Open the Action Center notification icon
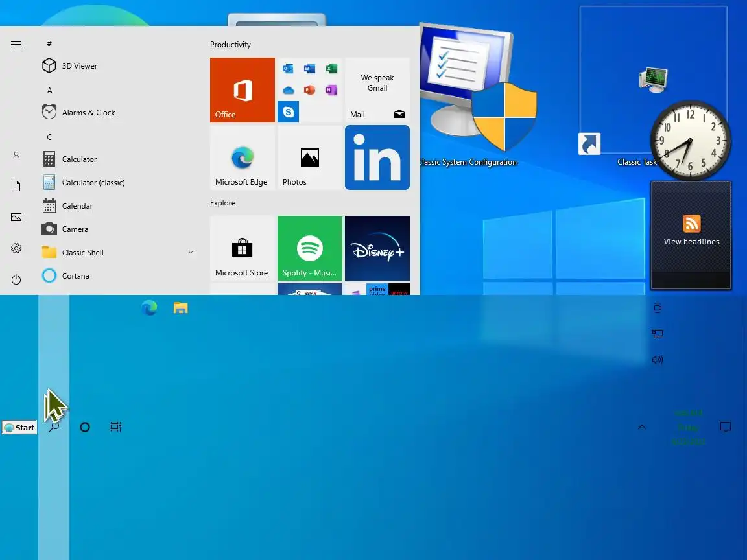The height and width of the screenshot is (560, 747). pyautogui.click(x=726, y=427)
